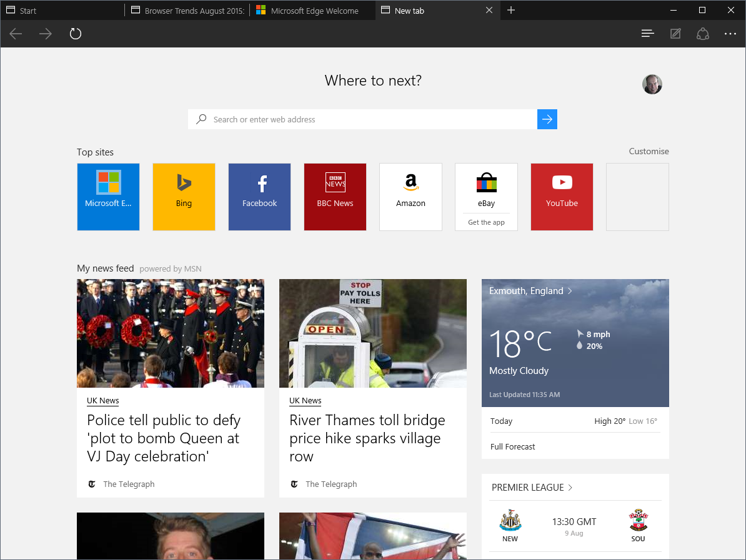This screenshot has width=746, height=560.
Task: Expand the Premier League section
Action: click(x=532, y=487)
